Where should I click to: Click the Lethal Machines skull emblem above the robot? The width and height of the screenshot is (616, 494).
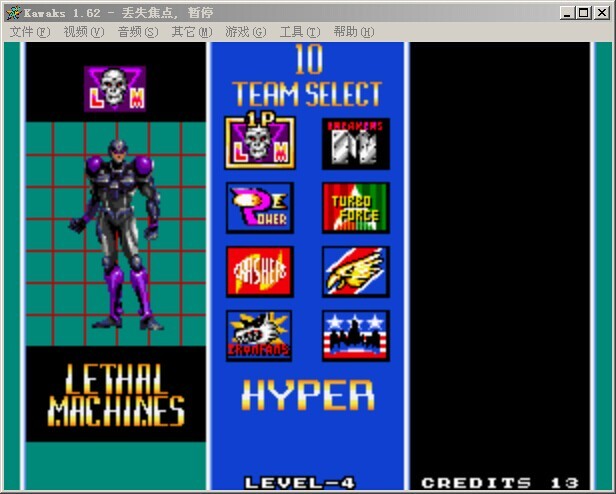115,89
